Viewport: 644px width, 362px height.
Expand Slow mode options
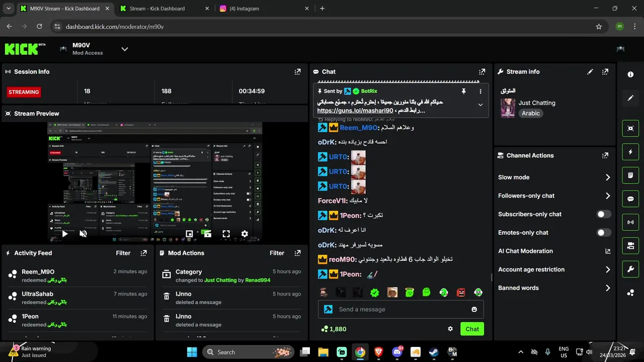click(608, 177)
